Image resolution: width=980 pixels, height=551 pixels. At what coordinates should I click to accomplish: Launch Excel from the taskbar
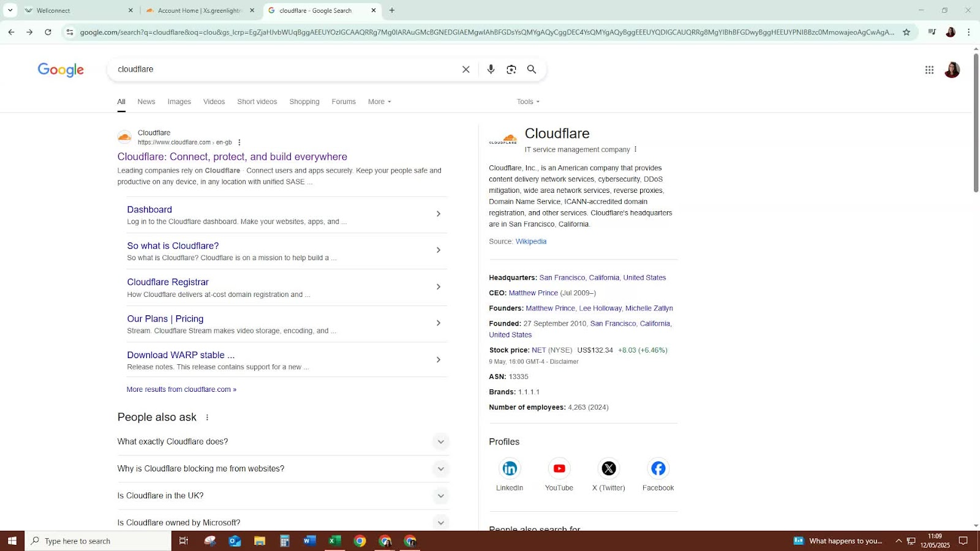pyautogui.click(x=334, y=541)
